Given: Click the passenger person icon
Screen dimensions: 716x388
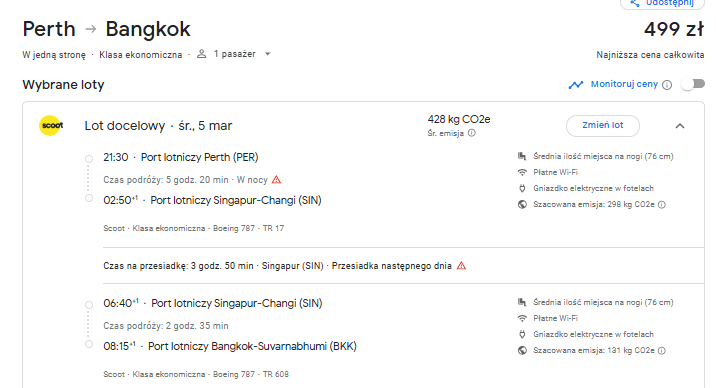Looking at the screenshot, I should coord(201,54).
